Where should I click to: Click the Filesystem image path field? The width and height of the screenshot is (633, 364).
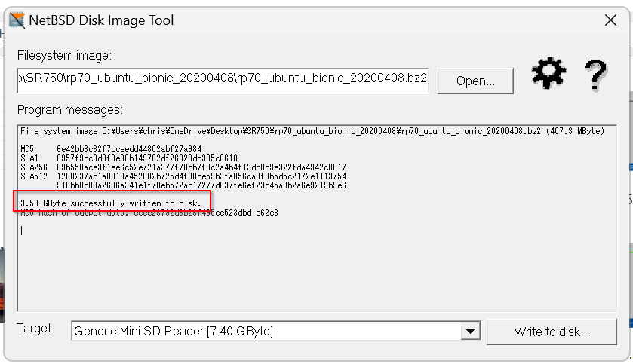click(x=223, y=81)
